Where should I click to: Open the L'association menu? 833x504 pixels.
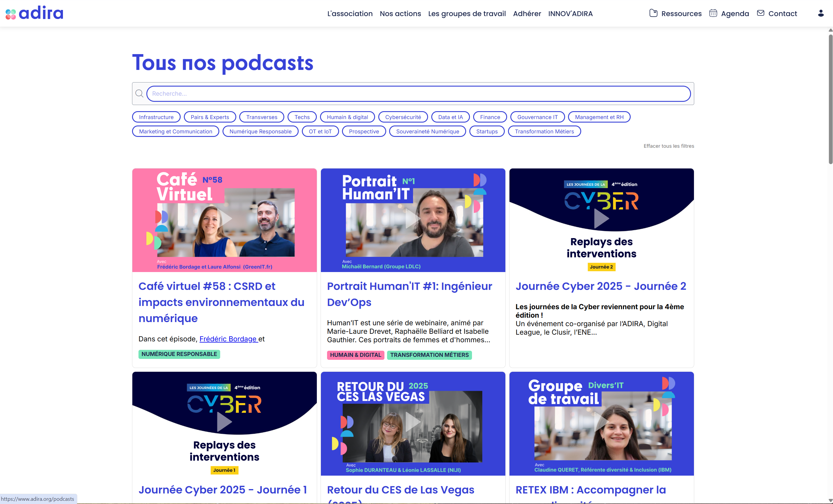click(x=350, y=13)
